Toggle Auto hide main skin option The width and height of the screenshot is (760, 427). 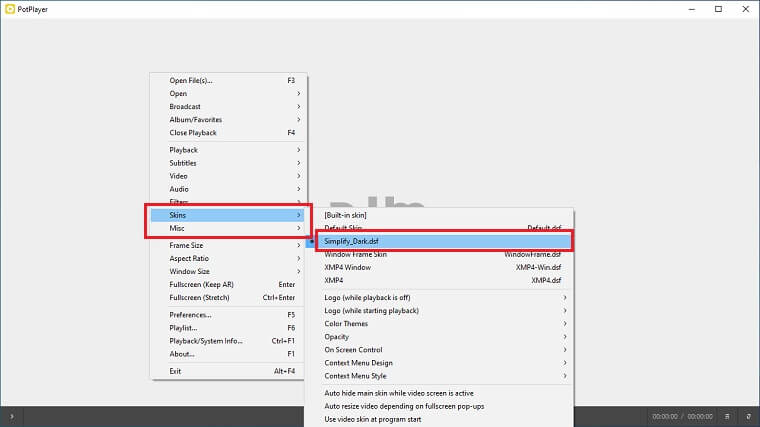[x=439, y=394]
